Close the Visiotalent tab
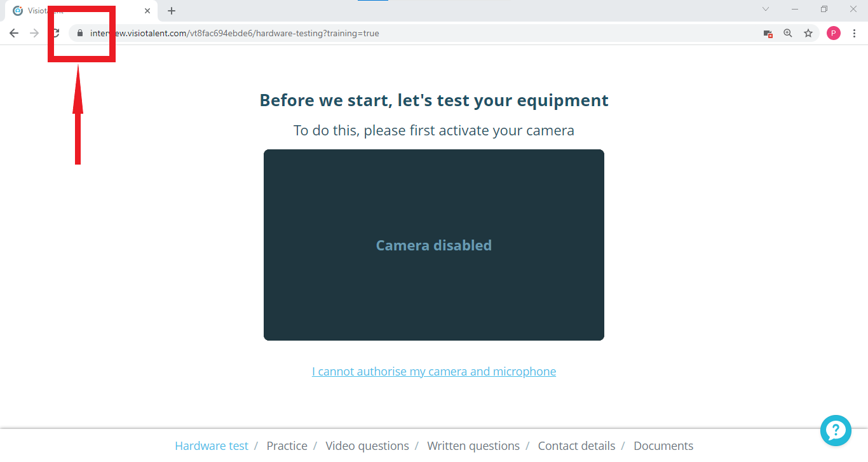 pyautogui.click(x=147, y=11)
